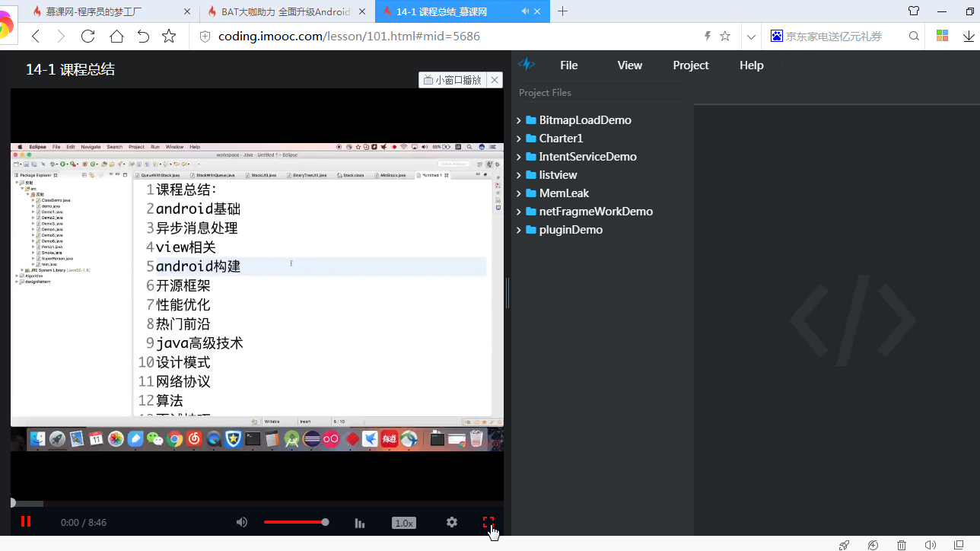Expand the BitmapLoadDemo folder

click(519, 120)
